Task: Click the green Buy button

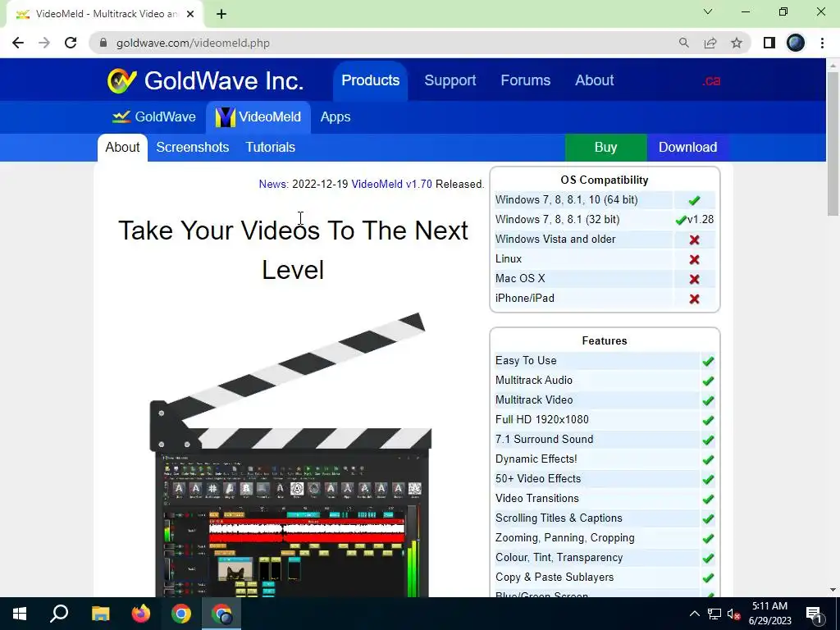Action: click(606, 148)
